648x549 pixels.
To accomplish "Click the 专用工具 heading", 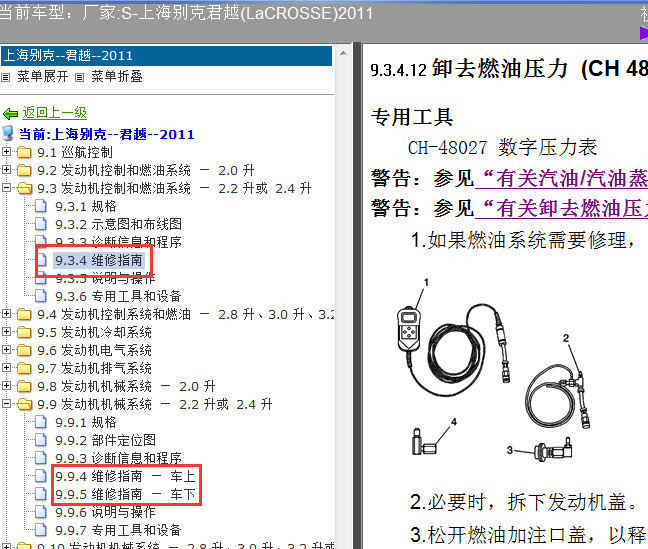I will pos(412,117).
